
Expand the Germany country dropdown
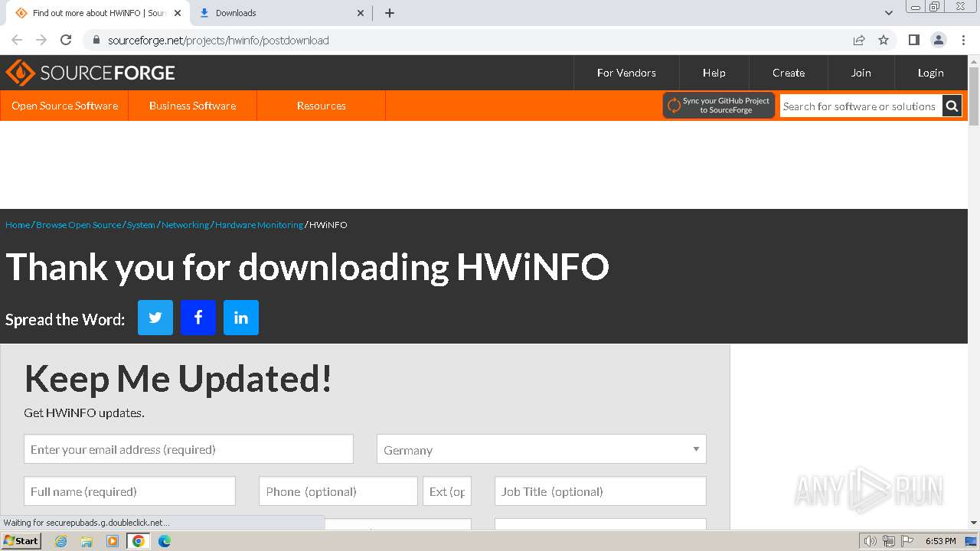pos(541,449)
